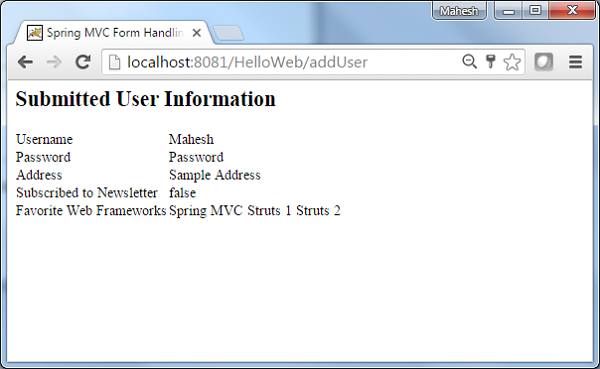600x369 pixels.
Task: Click the tab's favicon
Action: [34, 33]
